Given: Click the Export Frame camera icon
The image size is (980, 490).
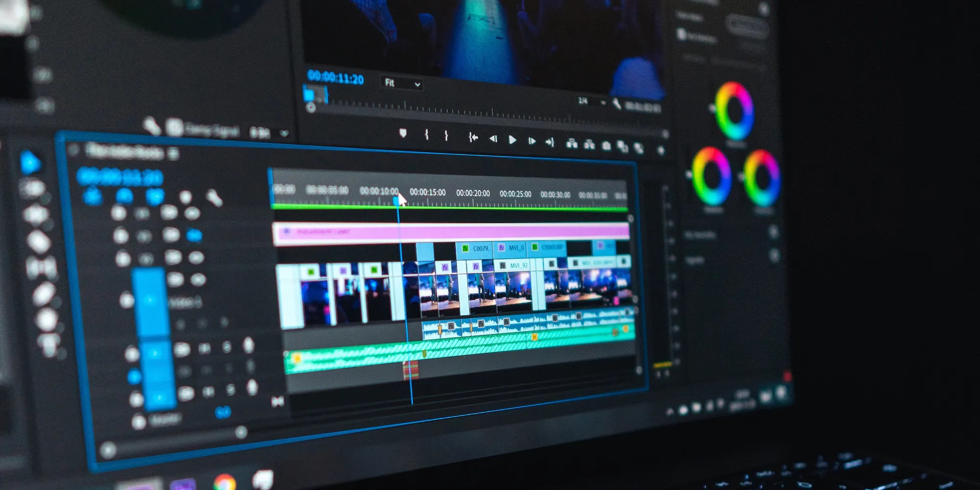Looking at the screenshot, I should [x=607, y=145].
